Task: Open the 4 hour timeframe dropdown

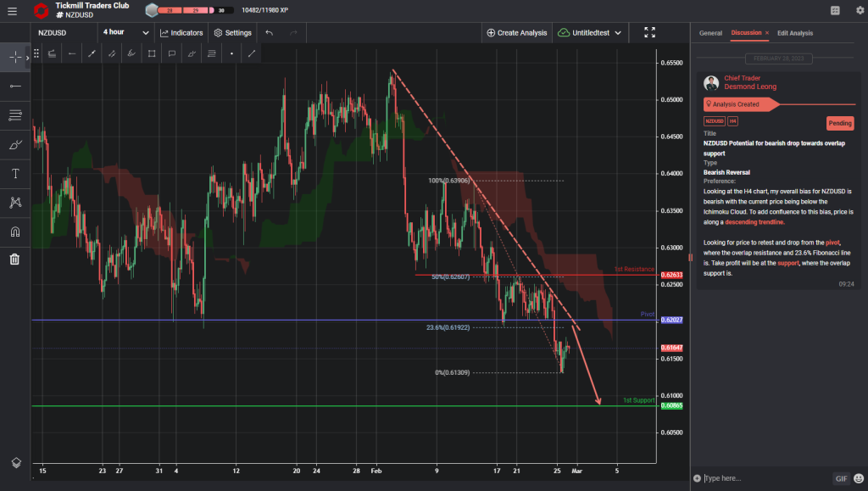Action: [x=124, y=32]
